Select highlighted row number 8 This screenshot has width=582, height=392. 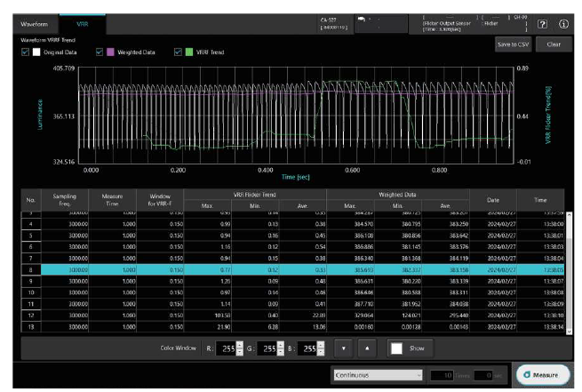[x=293, y=270]
